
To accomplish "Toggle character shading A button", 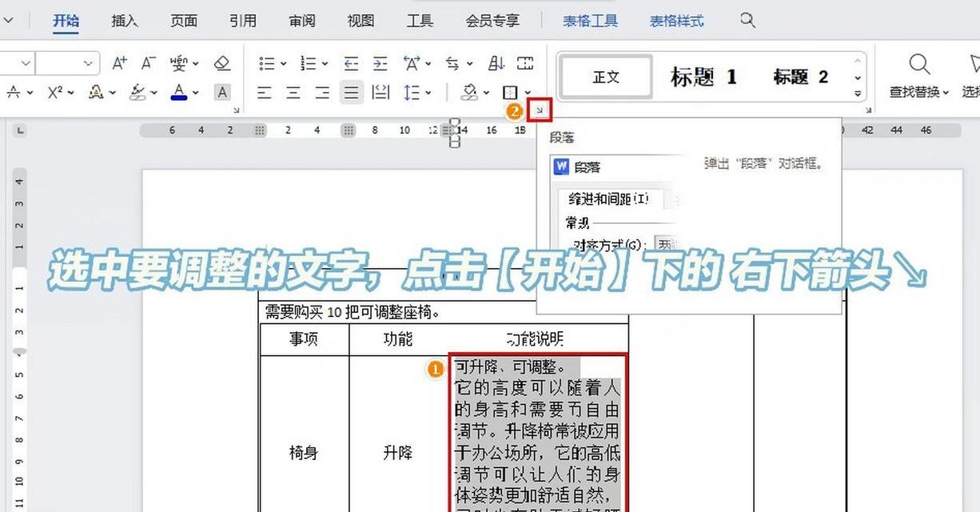I will (x=222, y=92).
